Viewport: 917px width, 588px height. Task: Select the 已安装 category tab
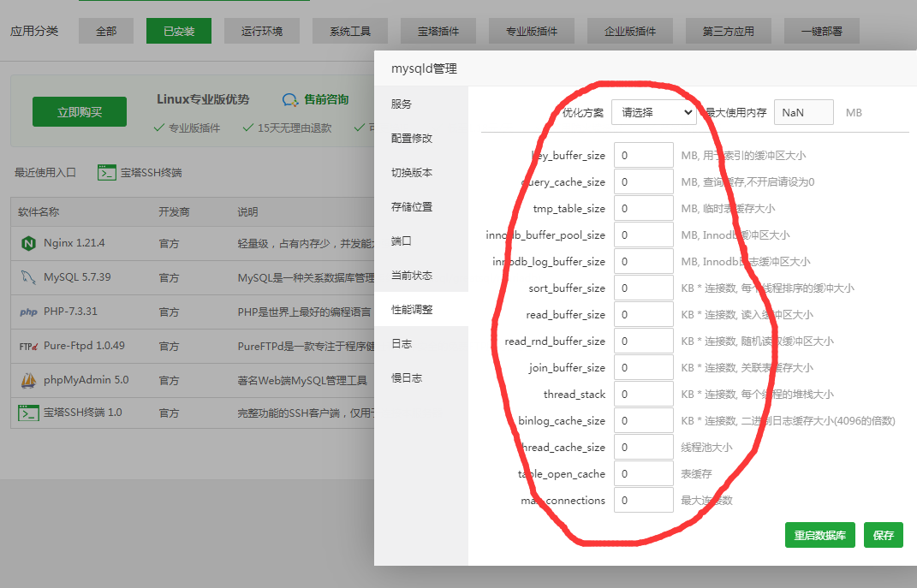click(x=179, y=31)
